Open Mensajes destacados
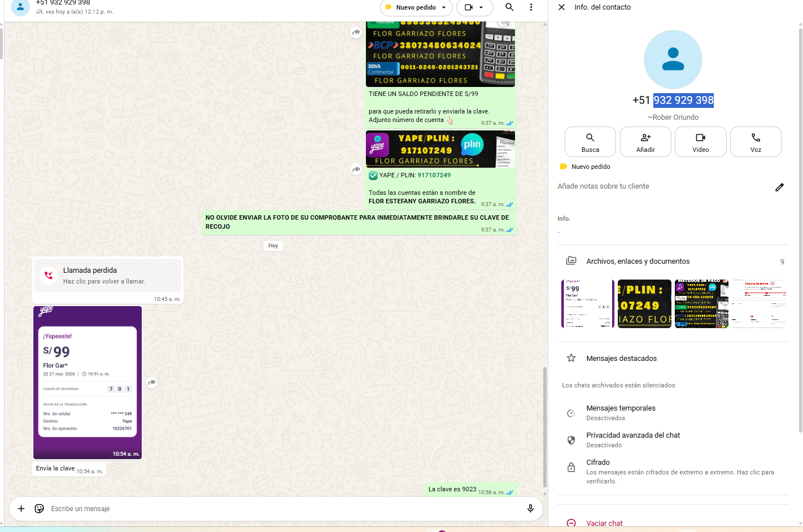Screen dimensions: 803x532 pyautogui.click(x=621, y=359)
